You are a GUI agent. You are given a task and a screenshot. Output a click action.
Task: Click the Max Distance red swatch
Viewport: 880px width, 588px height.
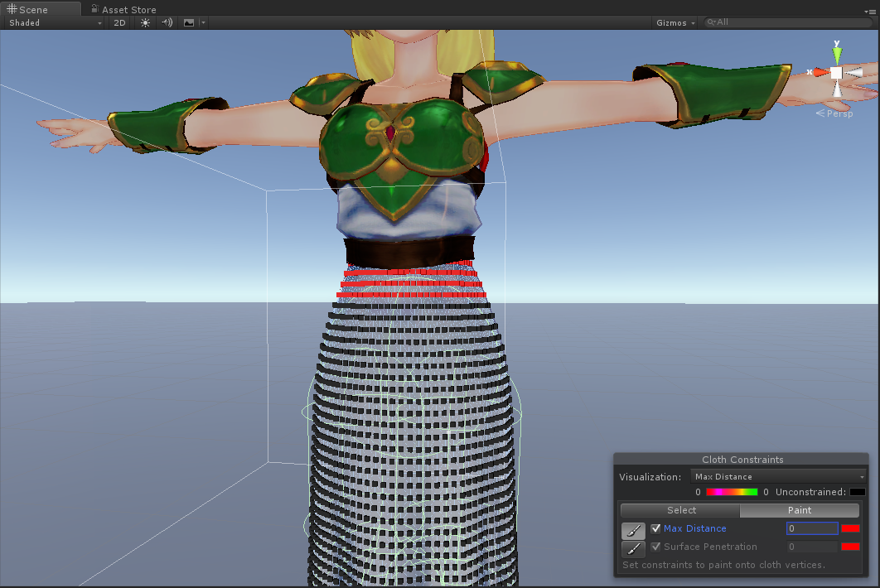850,528
